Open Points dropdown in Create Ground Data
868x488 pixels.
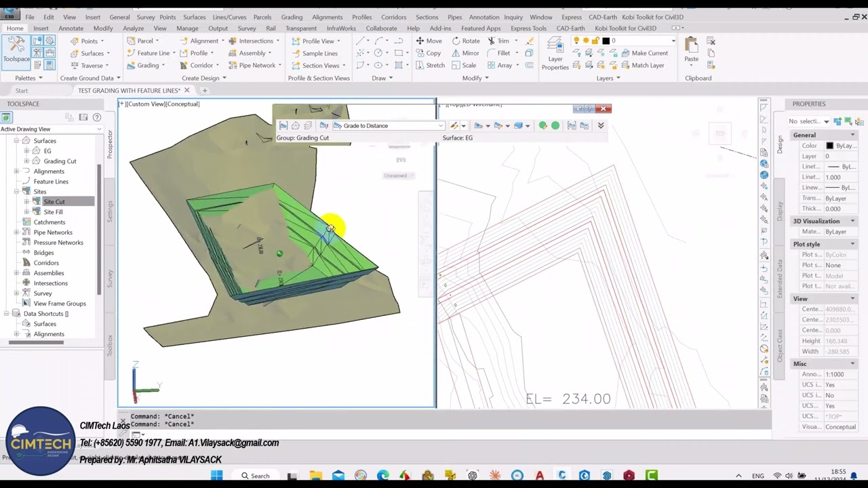(x=101, y=41)
